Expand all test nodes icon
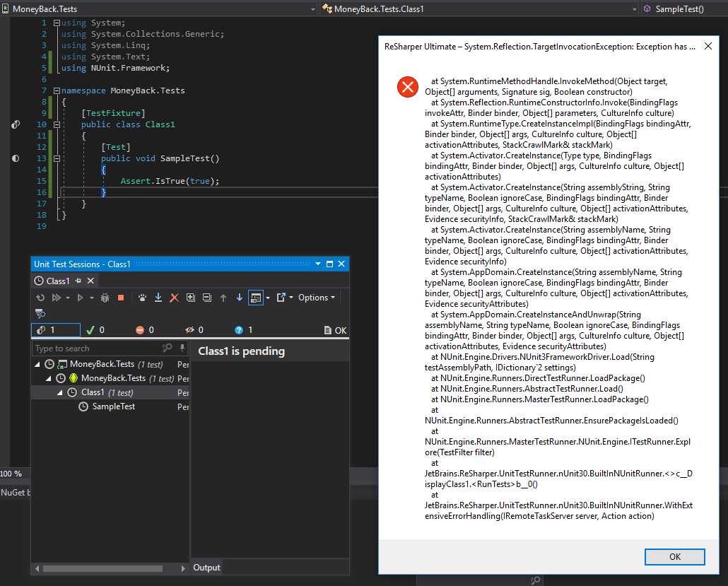Viewport: 728px width, 586px height. (190, 298)
